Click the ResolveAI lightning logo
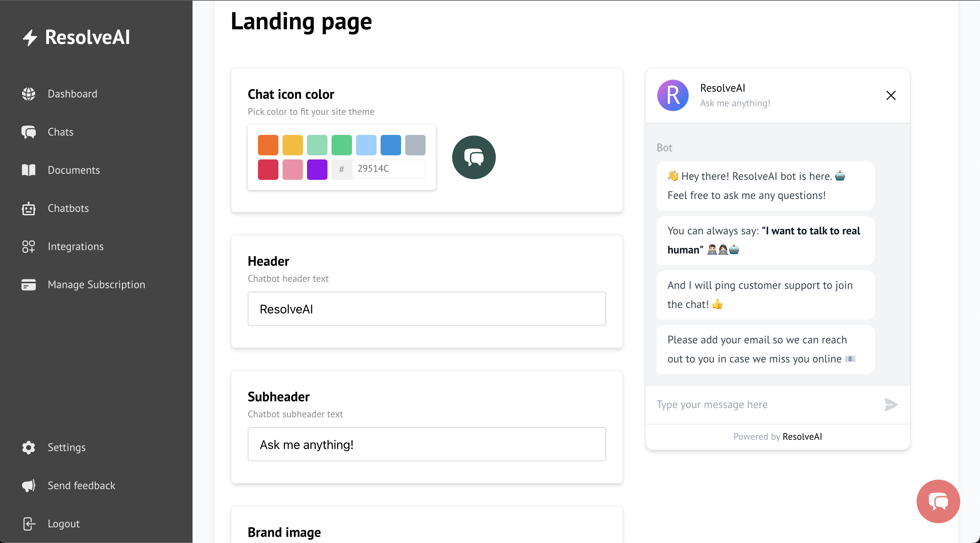Image resolution: width=980 pixels, height=543 pixels. pos(30,37)
